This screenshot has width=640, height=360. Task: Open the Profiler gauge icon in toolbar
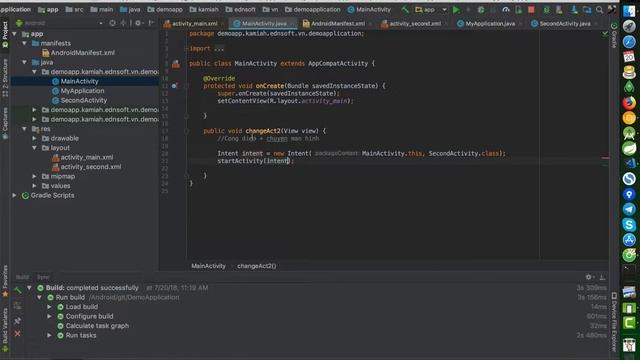coord(506,9)
